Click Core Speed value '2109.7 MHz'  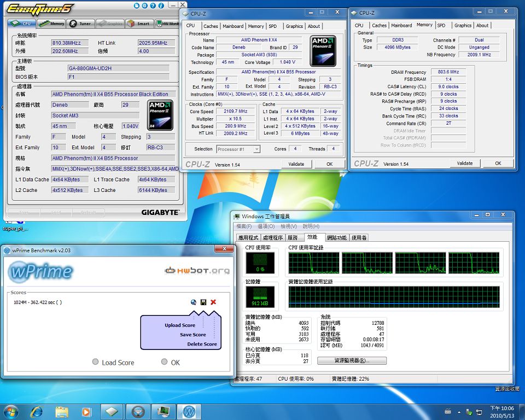[236, 111]
